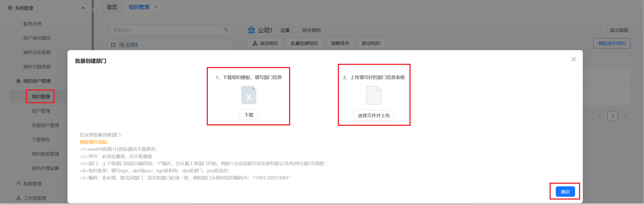Image resolution: width=644 pixels, height=205 pixels.
Task: Open 用户使用情况 in the sidebar
Action: [x=37, y=38]
